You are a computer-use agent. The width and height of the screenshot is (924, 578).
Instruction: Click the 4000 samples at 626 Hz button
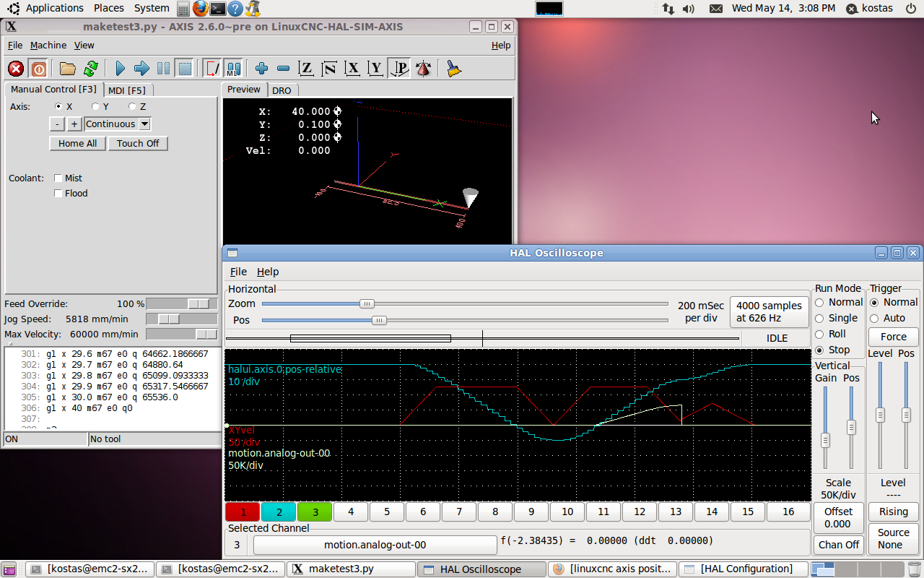click(769, 311)
